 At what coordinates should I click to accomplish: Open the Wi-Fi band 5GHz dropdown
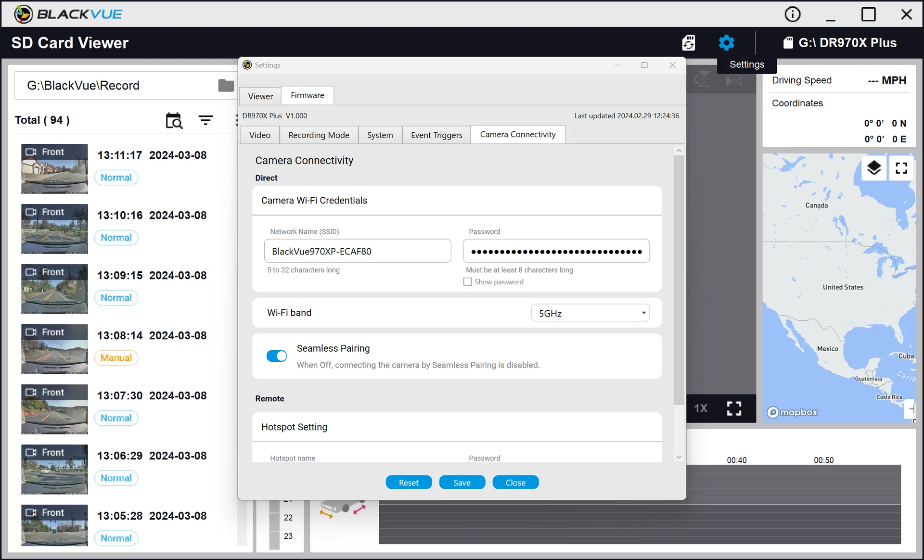coord(590,313)
